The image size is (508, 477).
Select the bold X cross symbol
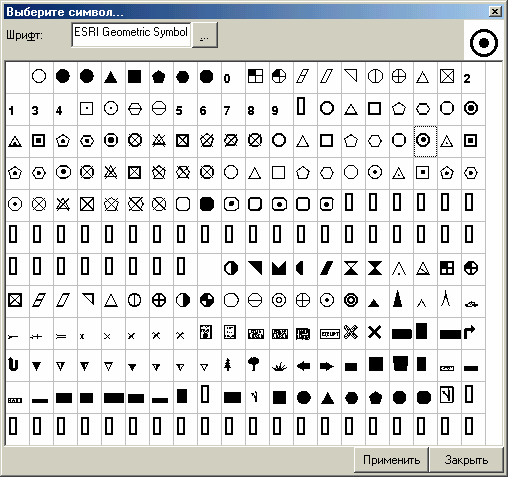click(375, 332)
